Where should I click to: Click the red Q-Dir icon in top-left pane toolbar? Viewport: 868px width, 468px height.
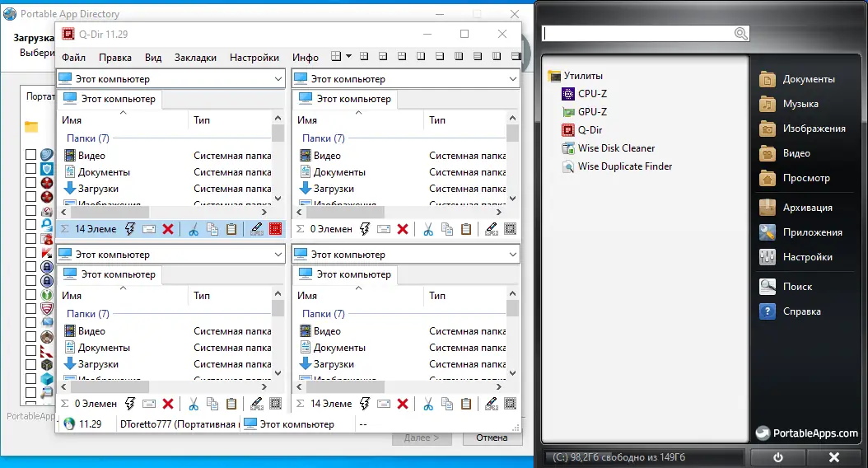[275, 229]
